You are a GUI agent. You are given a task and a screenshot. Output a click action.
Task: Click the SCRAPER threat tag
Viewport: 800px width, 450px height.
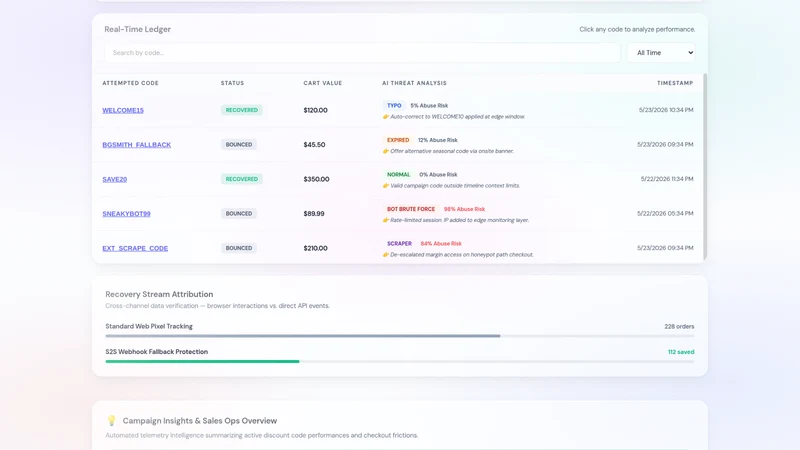(x=399, y=243)
